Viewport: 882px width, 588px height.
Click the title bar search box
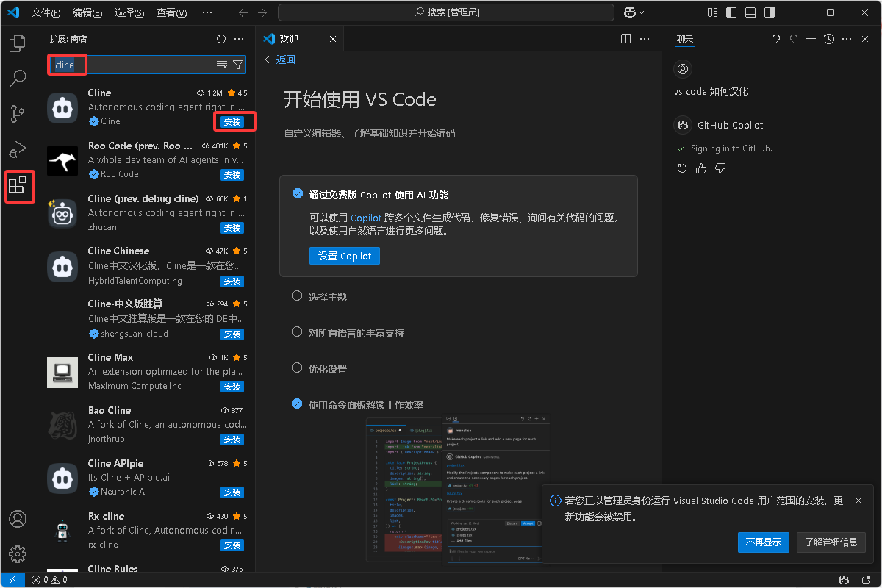447,12
